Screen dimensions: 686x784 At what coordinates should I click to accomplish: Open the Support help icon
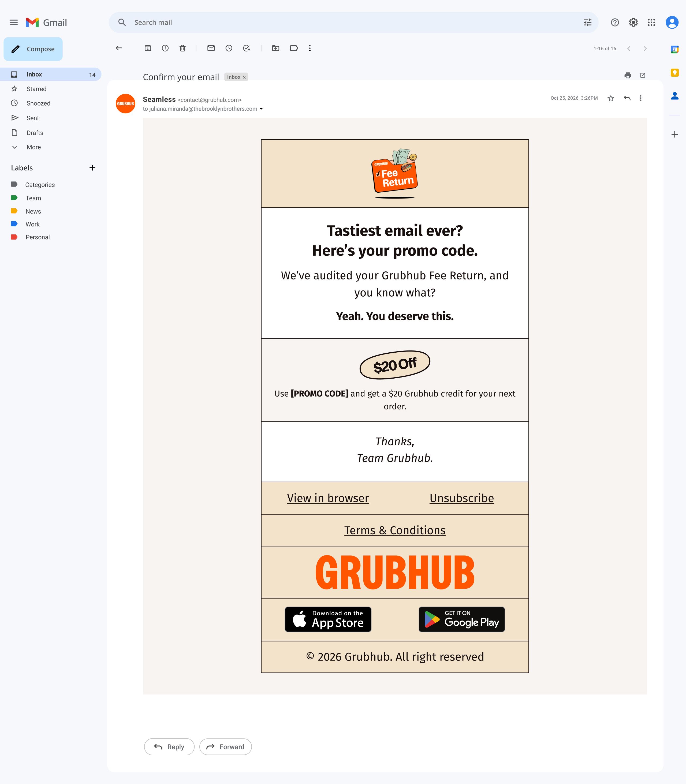pos(615,23)
